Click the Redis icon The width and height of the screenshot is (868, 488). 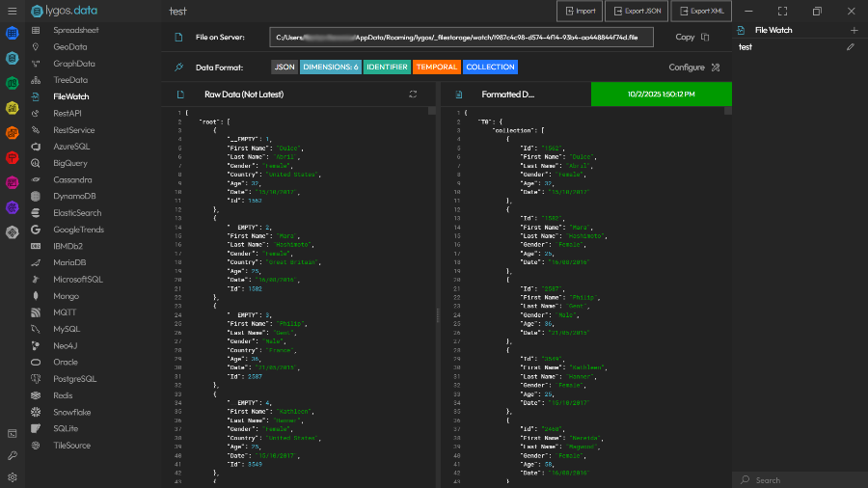pos(36,395)
